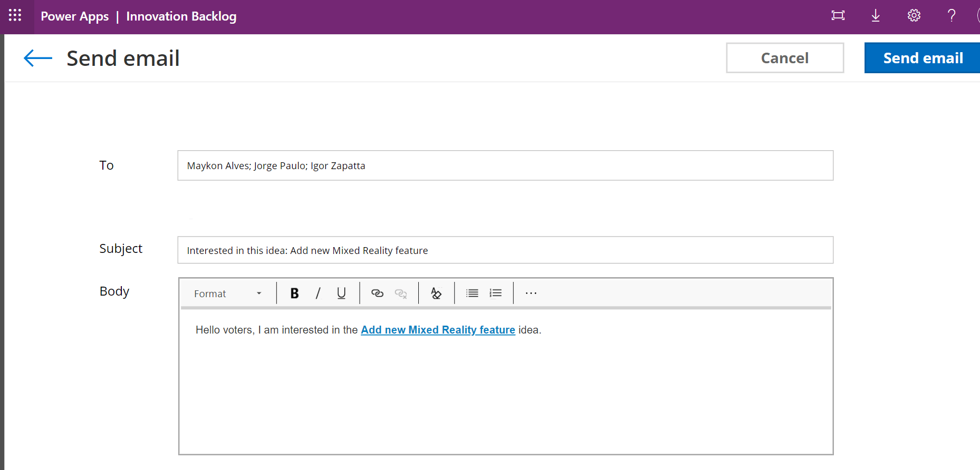Click the fit-to-screen icon in header
The height and width of the screenshot is (470, 980).
[x=838, y=16]
